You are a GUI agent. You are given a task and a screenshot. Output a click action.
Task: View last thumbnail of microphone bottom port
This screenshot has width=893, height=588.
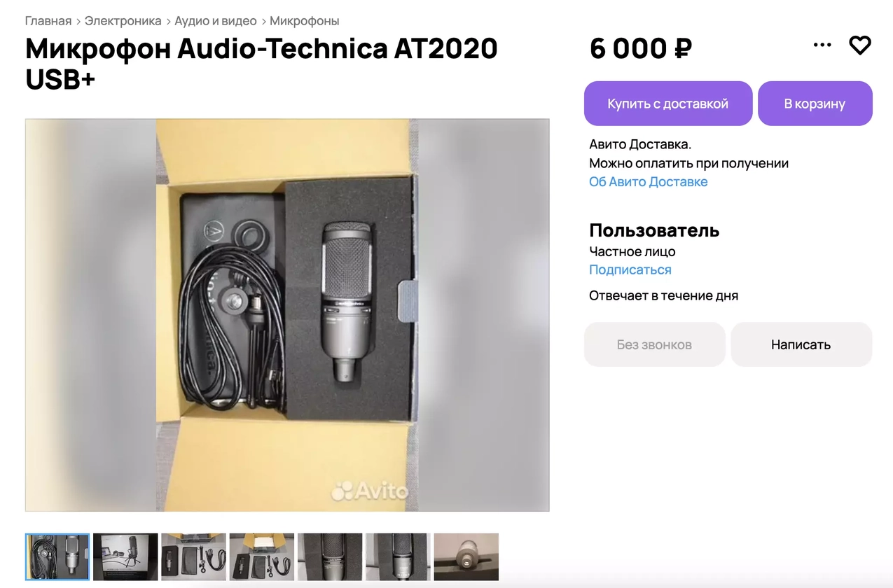(466, 557)
